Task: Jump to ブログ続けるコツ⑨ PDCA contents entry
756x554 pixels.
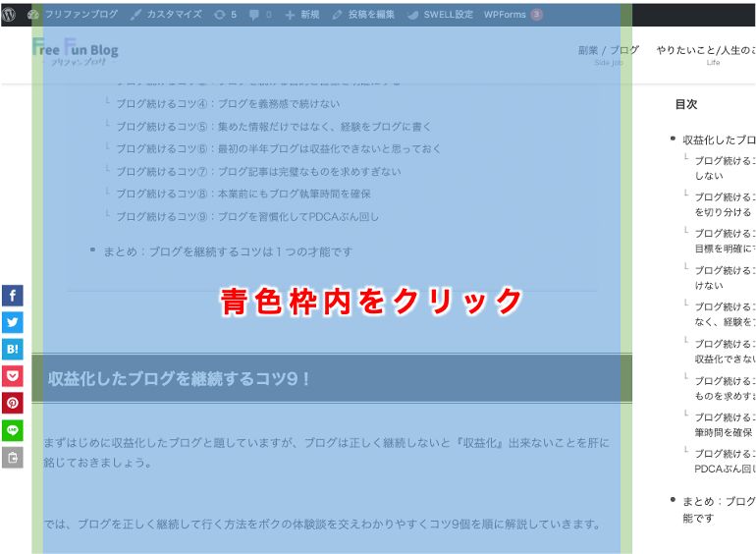Action: [x=247, y=216]
